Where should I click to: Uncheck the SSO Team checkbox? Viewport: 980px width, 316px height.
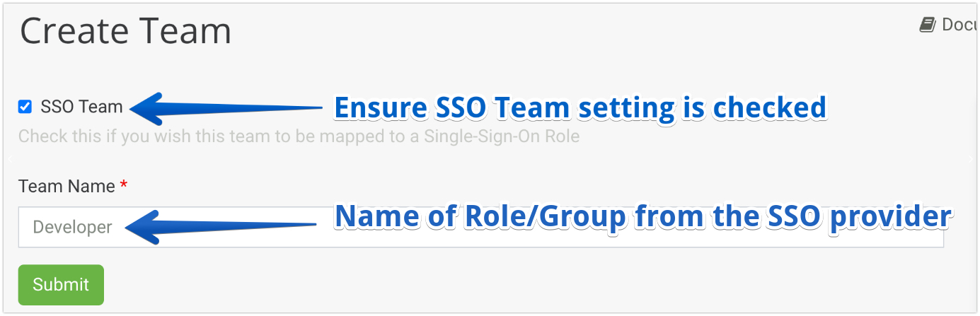[25, 107]
